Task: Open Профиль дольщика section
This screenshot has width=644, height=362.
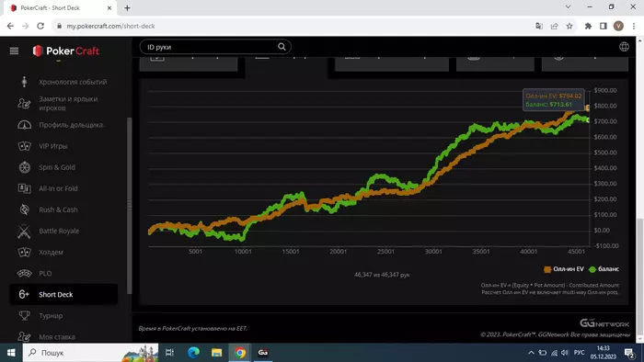Action: (63, 125)
